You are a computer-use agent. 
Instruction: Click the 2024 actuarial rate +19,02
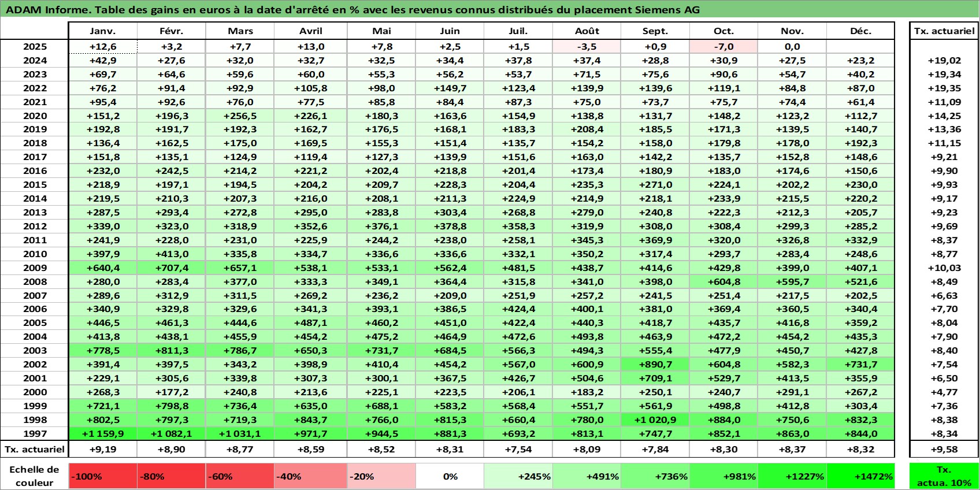point(944,61)
